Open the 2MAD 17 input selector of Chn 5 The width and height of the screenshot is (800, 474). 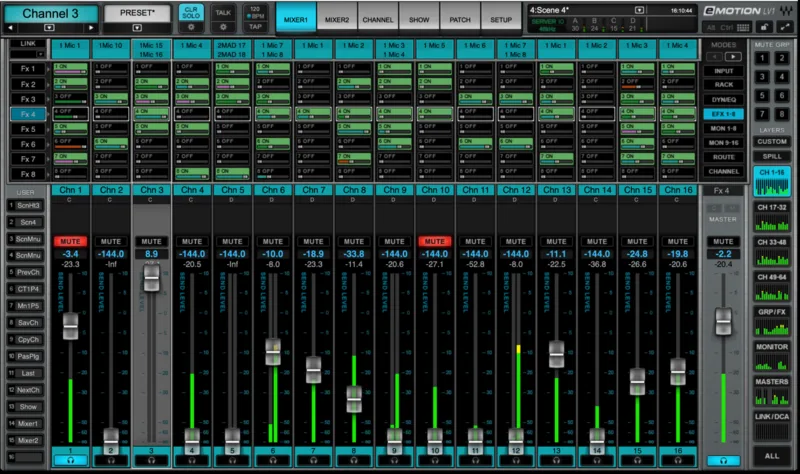[x=232, y=49]
